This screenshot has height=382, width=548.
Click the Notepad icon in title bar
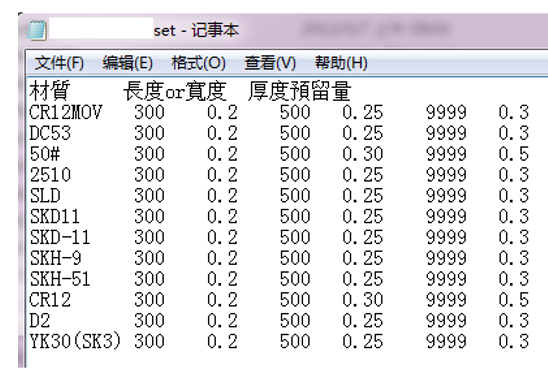(x=37, y=30)
